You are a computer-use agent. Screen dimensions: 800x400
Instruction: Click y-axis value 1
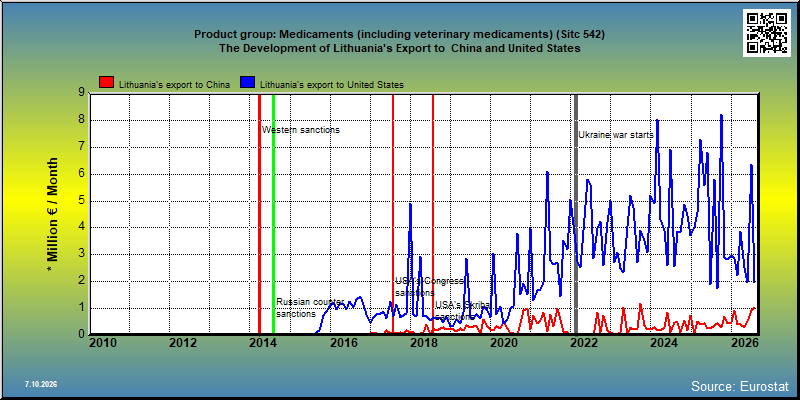(81, 308)
